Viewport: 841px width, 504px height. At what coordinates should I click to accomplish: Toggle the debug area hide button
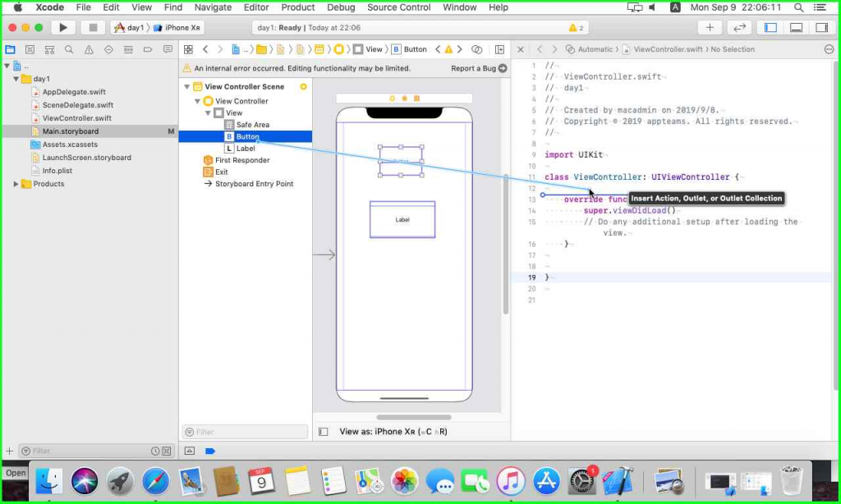190,451
